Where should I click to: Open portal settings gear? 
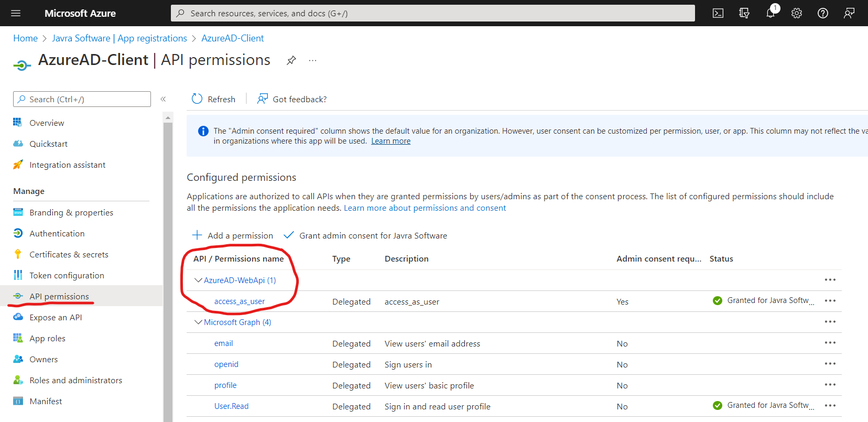pos(797,13)
